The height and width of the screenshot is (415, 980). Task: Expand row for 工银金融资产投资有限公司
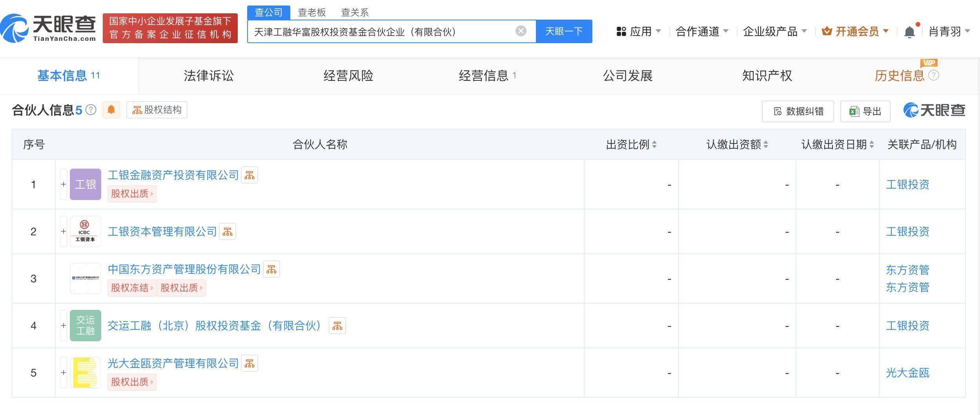(x=63, y=184)
